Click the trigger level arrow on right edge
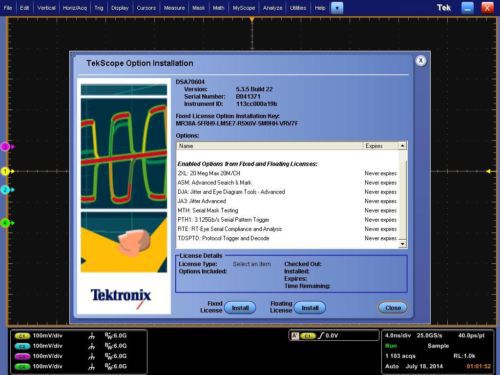The image size is (500, 375). [489, 171]
